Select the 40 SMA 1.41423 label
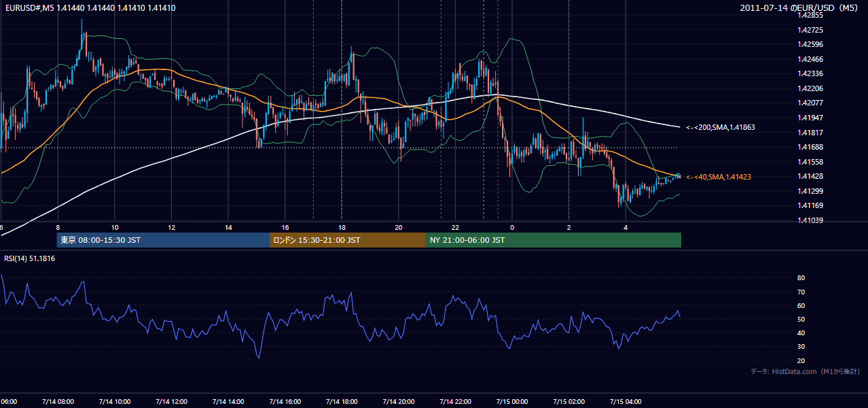The height and width of the screenshot is (408, 868). (719, 177)
